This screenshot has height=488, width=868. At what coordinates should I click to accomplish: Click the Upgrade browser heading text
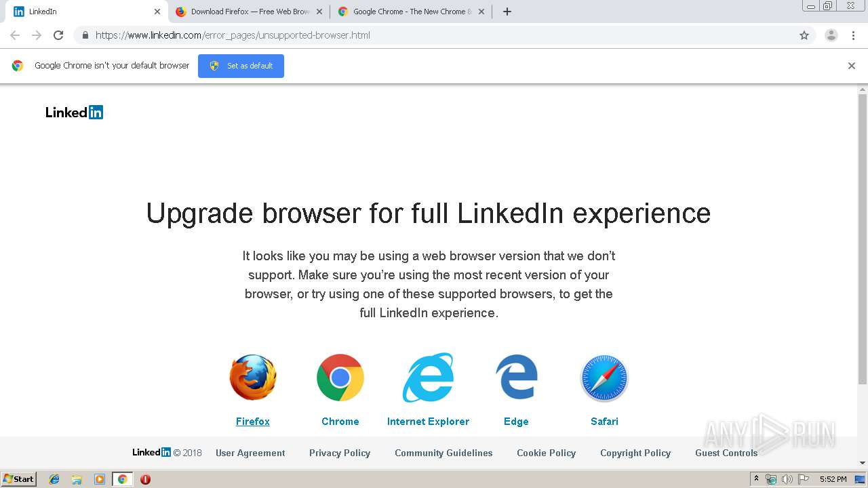tap(429, 213)
